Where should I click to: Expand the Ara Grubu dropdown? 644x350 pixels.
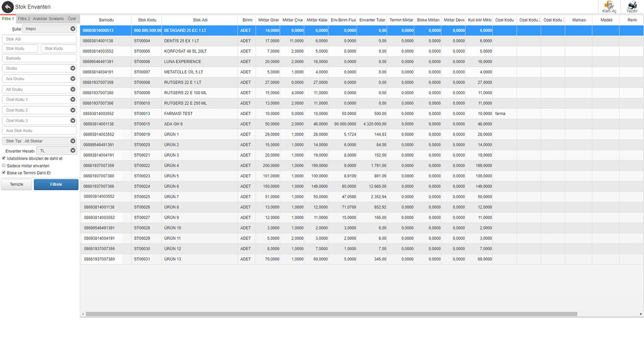(x=40, y=79)
